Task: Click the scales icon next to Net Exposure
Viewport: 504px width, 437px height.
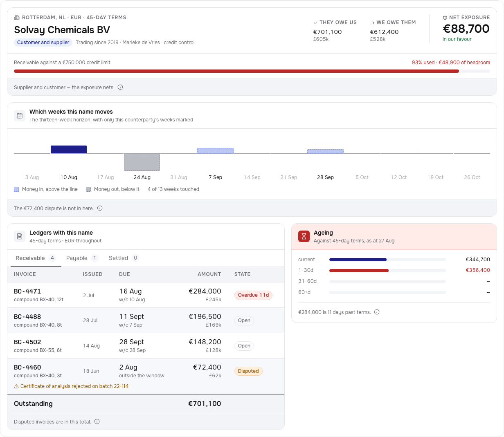Action: pos(445,18)
